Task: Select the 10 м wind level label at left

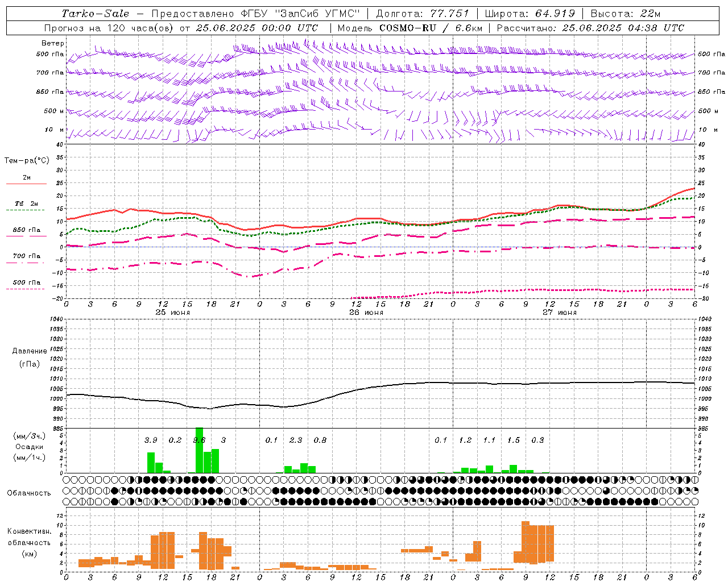Action: [55, 130]
